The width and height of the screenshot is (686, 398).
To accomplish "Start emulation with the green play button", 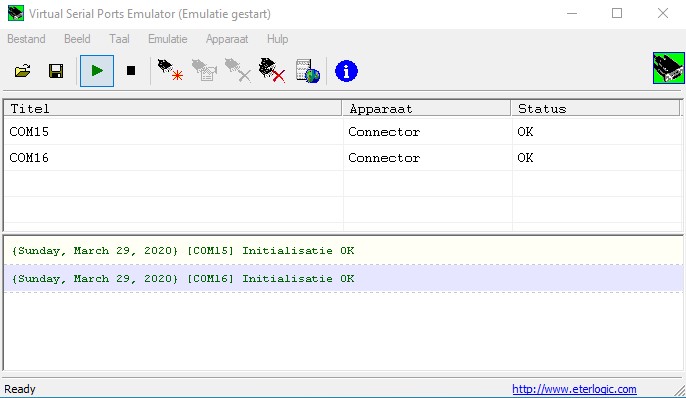I will point(97,71).
